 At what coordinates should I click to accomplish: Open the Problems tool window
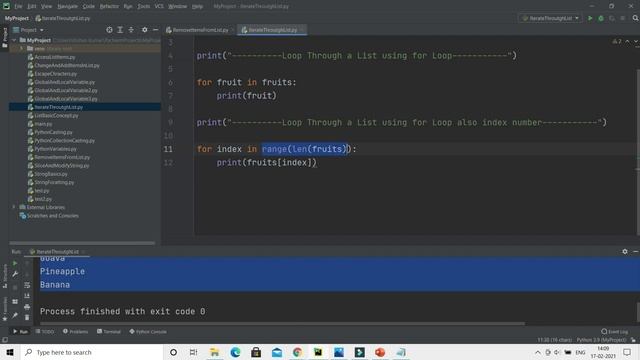76,331
